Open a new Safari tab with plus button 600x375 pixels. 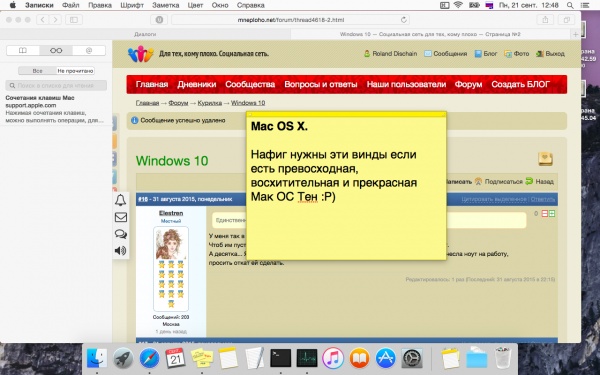tap(576, 34)
